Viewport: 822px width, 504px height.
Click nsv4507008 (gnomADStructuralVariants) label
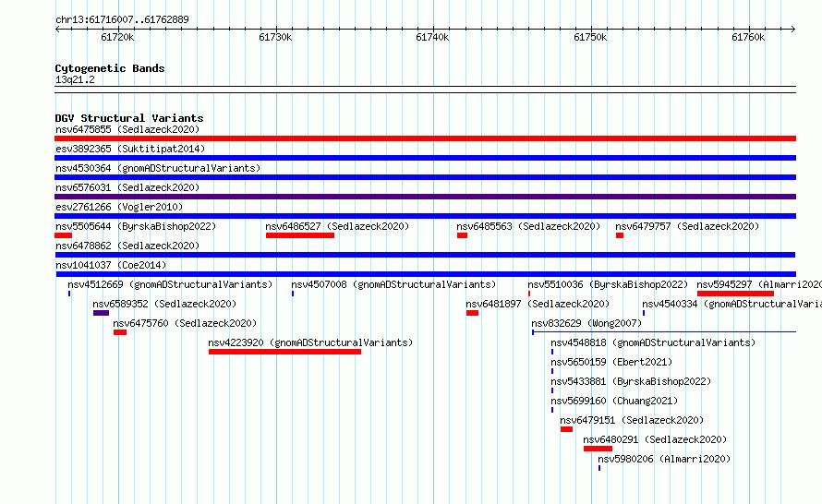click(x=393, y=284)
